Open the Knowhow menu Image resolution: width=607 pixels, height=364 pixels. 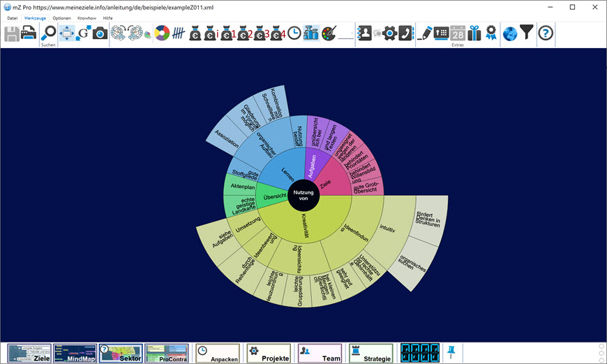(x=87, y=17)
